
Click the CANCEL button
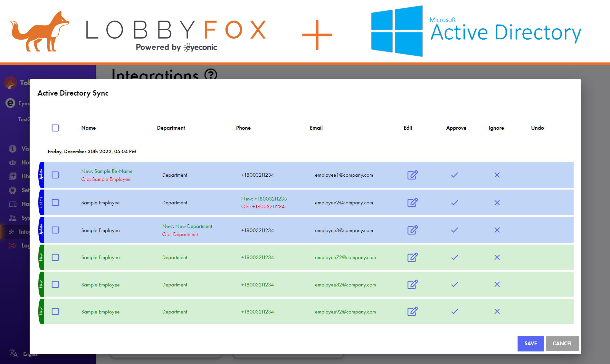[x=562, y=343]
